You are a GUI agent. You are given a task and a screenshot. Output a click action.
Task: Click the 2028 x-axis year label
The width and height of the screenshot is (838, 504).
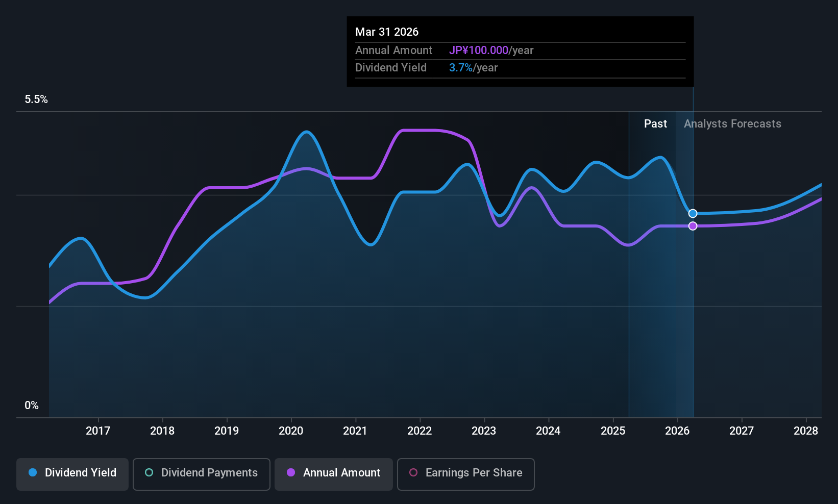[806, 431]
